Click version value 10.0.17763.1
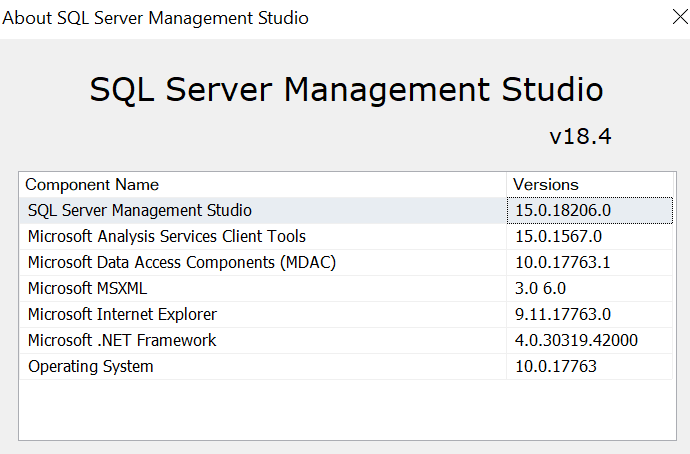The image size is (690, 454). (x=562, y=263)
